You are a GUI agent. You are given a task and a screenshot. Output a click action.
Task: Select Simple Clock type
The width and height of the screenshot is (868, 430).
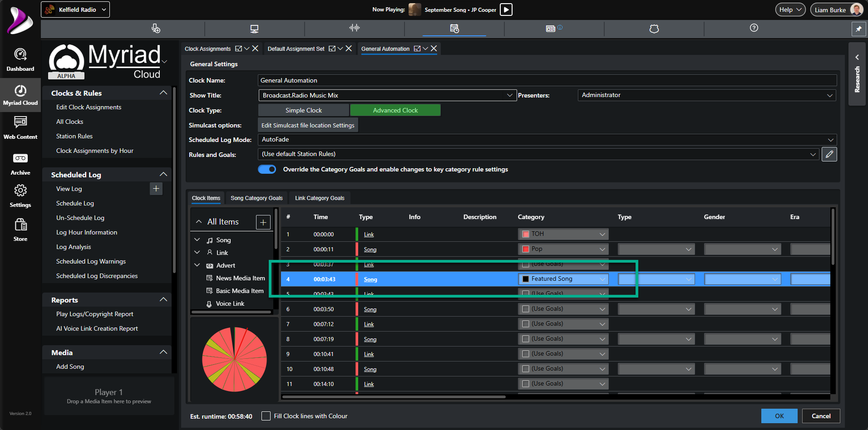(x=304, y=110)
